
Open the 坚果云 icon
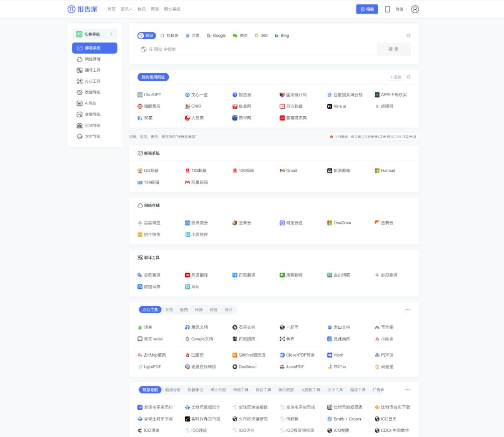click(x=235, y=223)
